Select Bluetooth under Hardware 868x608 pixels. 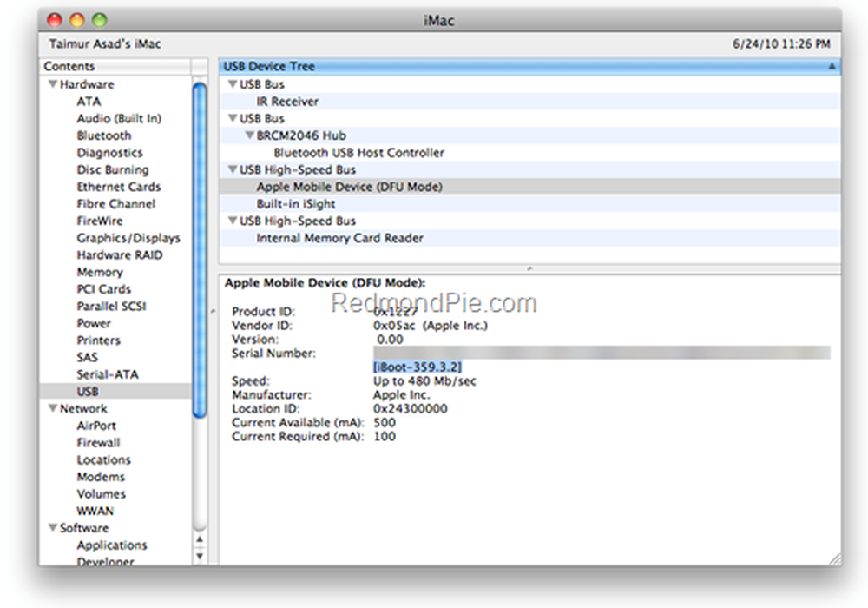(103, 135)
